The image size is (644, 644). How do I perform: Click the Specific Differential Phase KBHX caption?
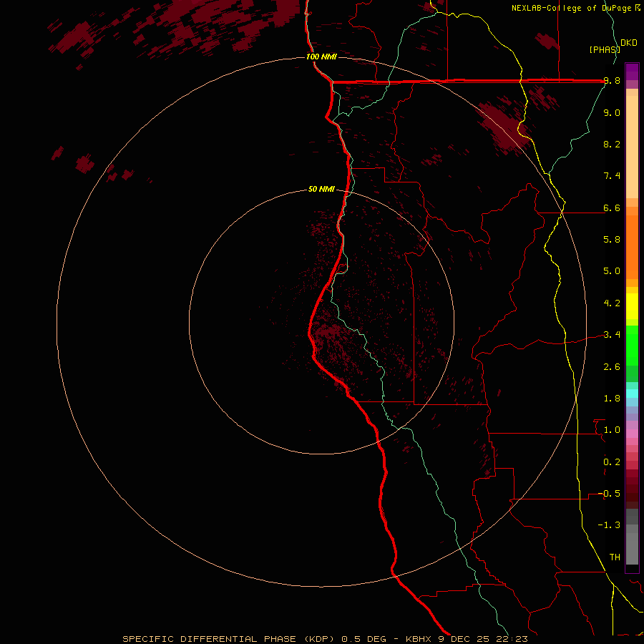[325, 639]
